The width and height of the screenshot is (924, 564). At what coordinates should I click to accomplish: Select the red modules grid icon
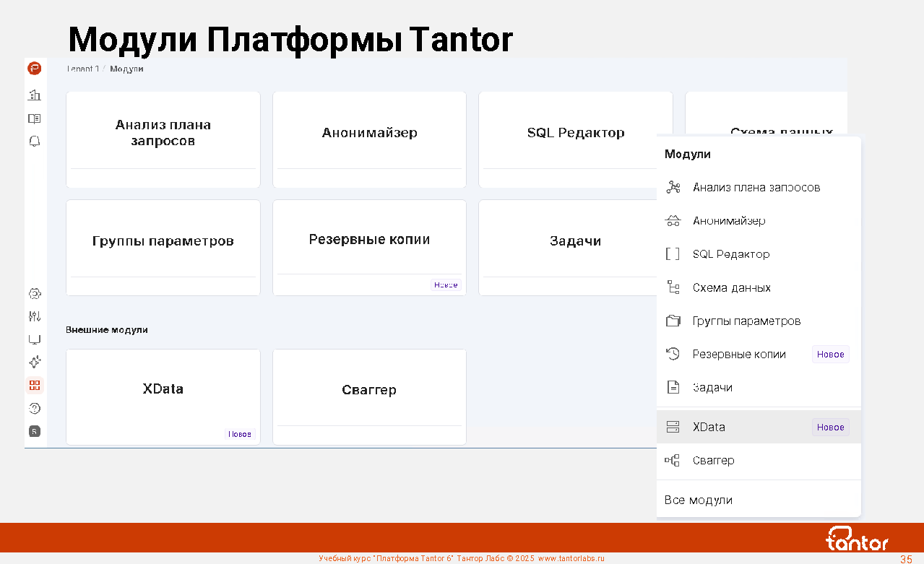pos(35,385)
